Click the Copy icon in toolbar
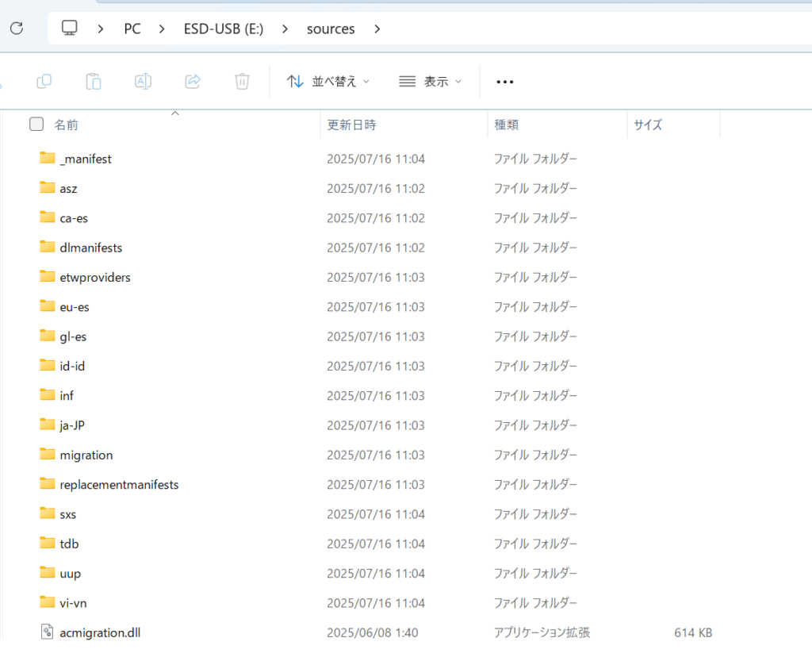 tap(44, 81)
